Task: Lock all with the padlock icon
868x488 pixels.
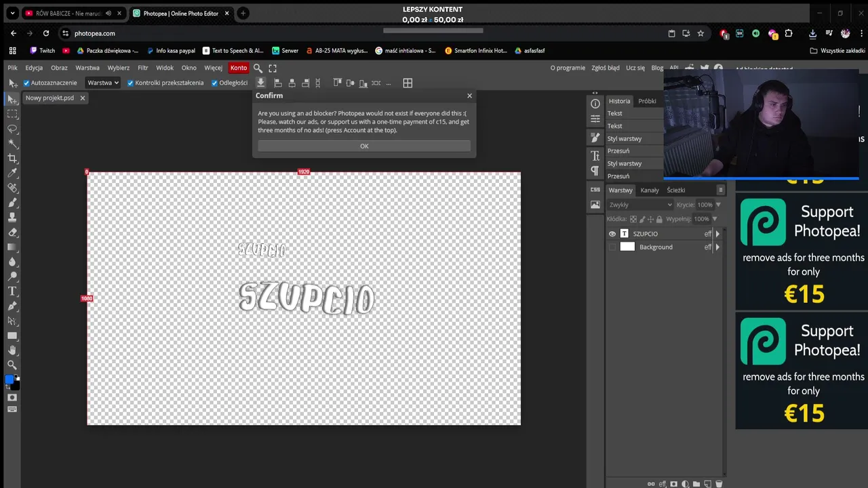Action: click(660, 219)
